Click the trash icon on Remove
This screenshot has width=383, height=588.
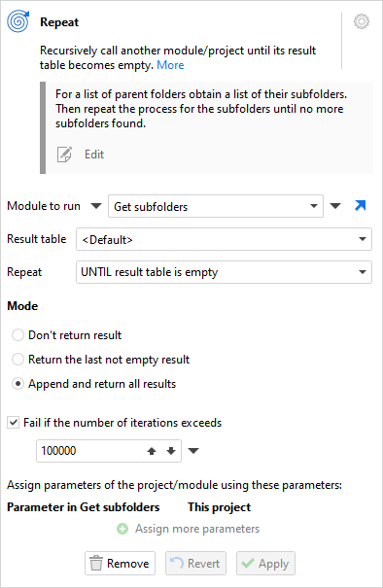[96, 564]
